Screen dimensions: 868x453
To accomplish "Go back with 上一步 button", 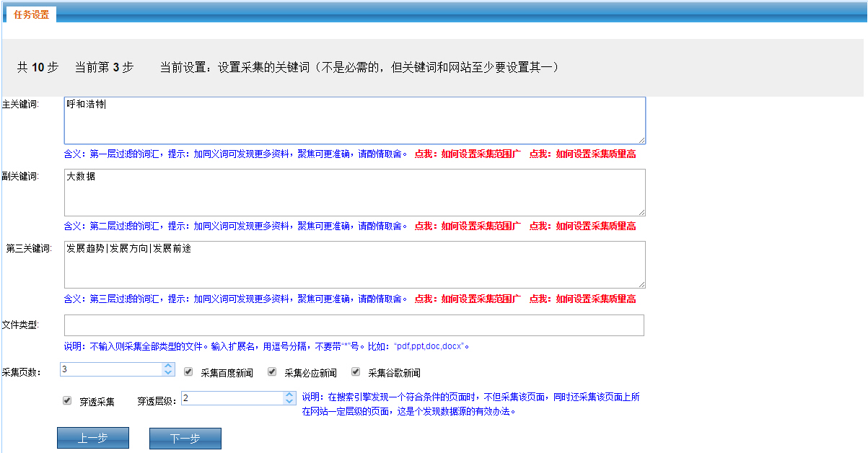I will point(93,438).
